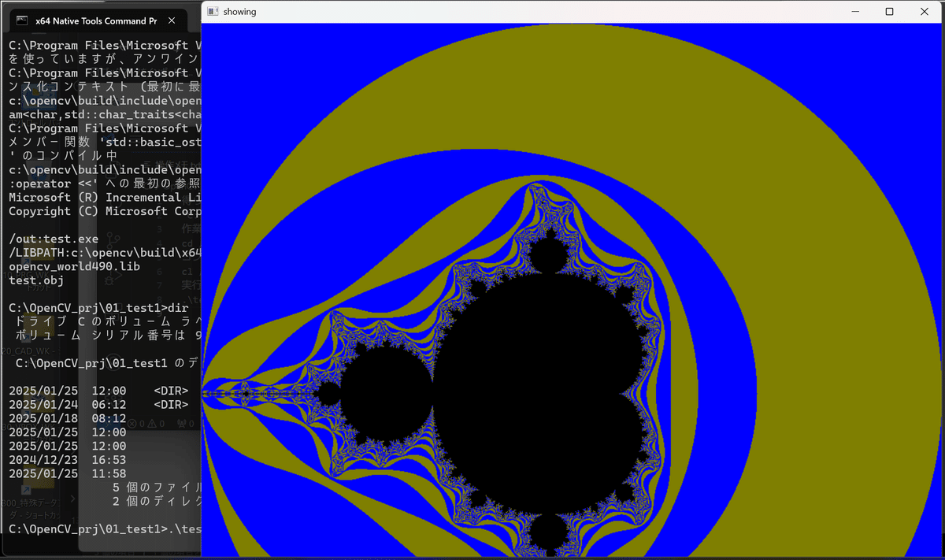Image resolution: width=945 pixels, height=560 pixels.
Task: Click the terminal icon on the command prompt tab
Action: tap(23, 20)
